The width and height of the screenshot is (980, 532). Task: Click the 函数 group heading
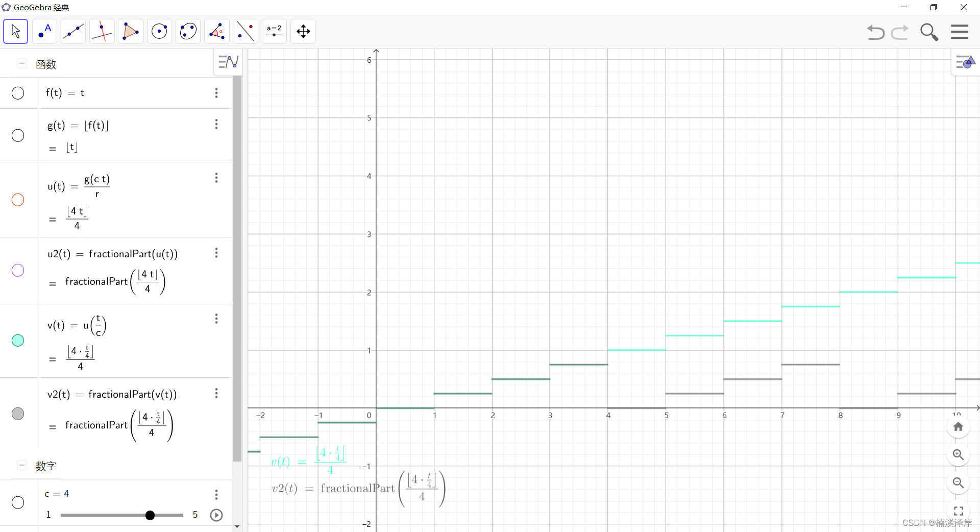pyautogui.click(x=46, y=64)
